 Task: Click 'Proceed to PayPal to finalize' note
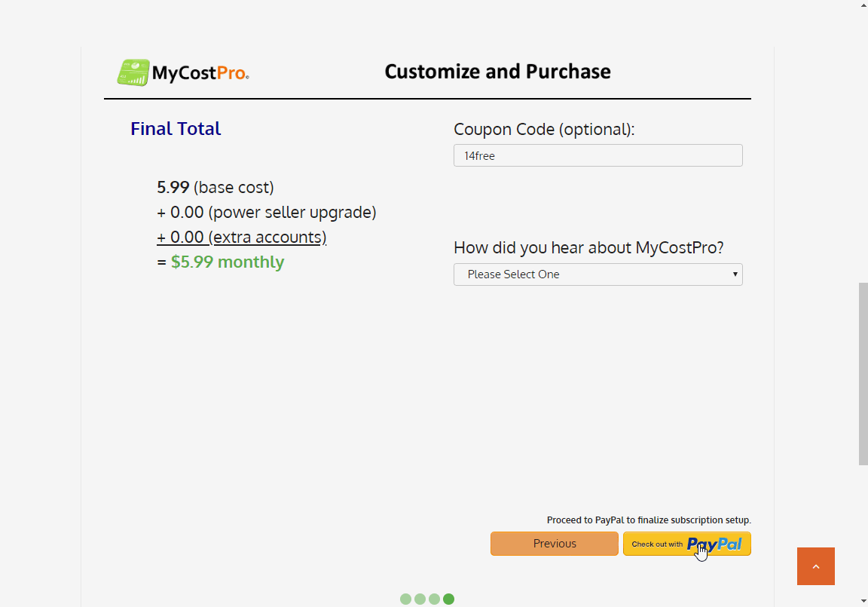[x=649, y=520]
